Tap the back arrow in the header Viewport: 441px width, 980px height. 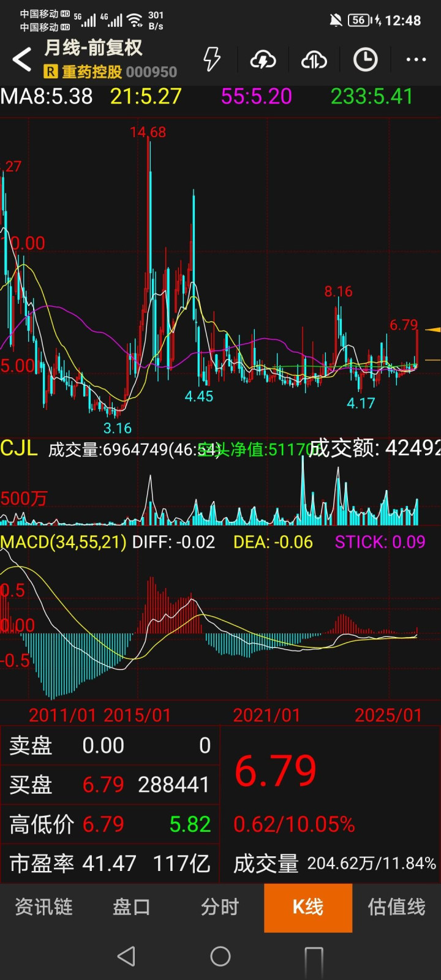22,59
